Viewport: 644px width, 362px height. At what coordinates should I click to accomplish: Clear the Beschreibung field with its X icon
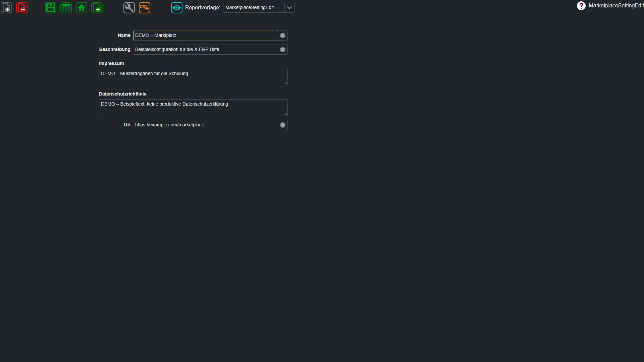click(x=283, y=50)
